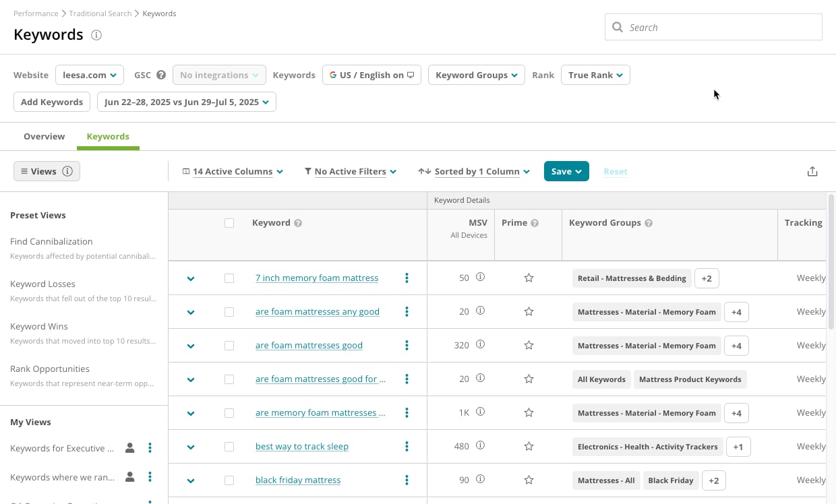Click the +2 groups badge for 7 inch mattress
836x504 pixels.
click(x=707, y=278)
